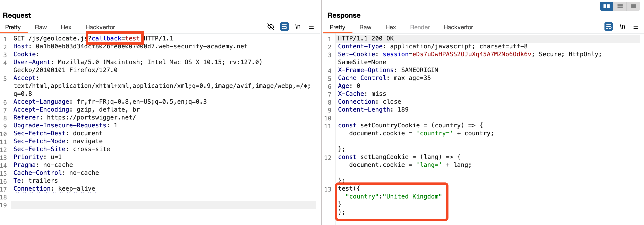
Task: Open the Hex tab in Request
Action: 66,27
